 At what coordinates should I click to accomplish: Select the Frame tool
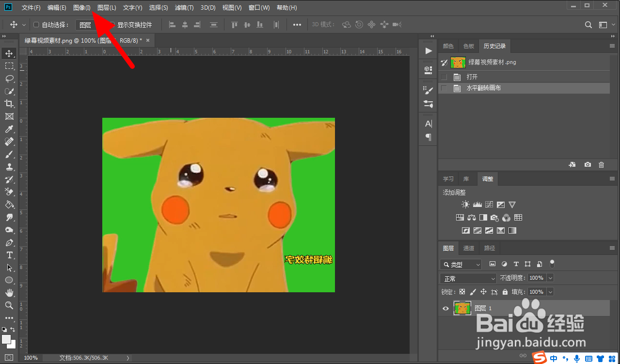point(9,116)
